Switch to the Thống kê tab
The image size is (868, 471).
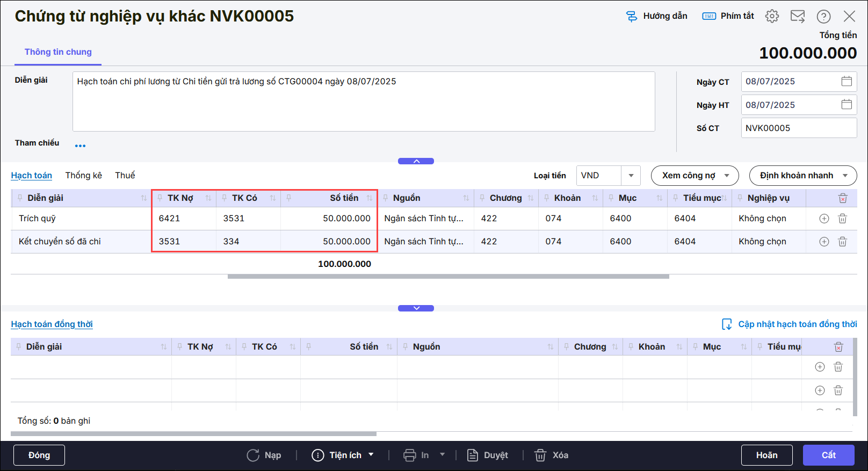click(83, 176)
